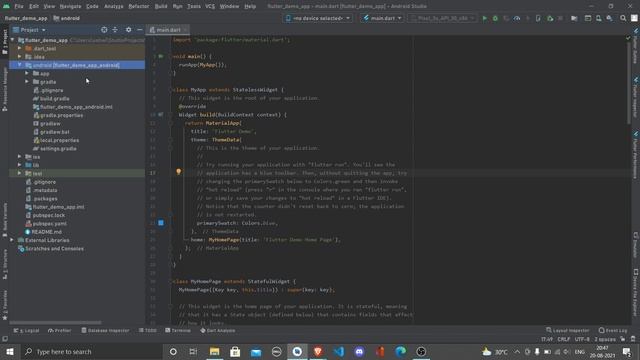This screenshot has width=640, height=360.
Task: Open the Refactor menu
Action: point(139,6)
